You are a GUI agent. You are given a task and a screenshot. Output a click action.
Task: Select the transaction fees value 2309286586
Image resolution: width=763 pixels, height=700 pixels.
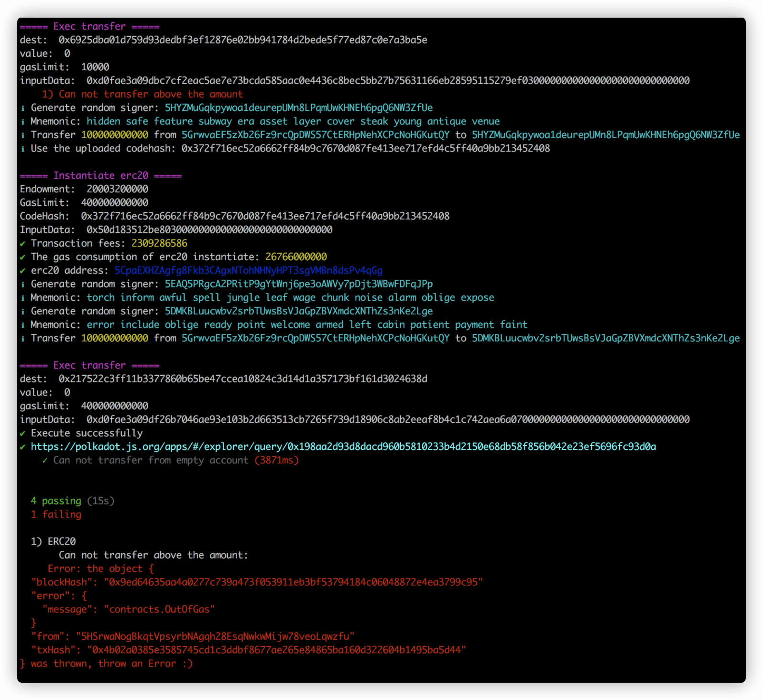click(159, 243)
